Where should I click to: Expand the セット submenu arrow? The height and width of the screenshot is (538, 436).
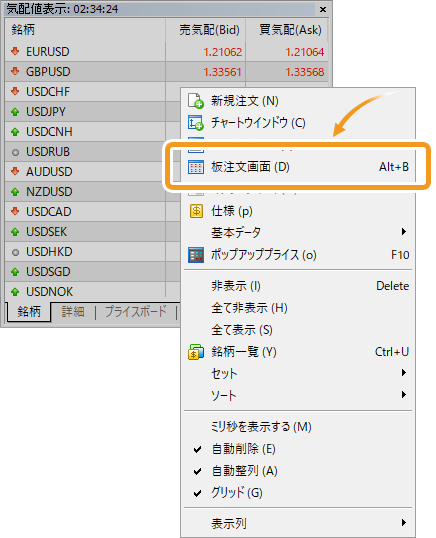(404, 373)
